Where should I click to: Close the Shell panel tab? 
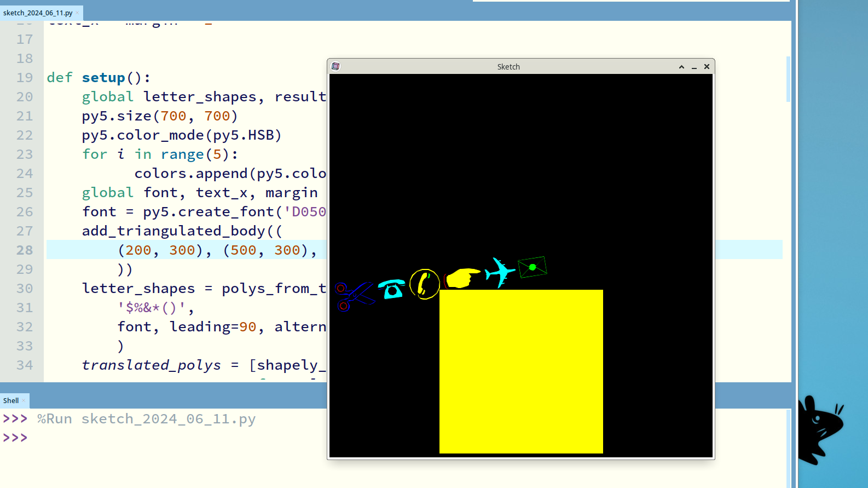coord(24,400)
